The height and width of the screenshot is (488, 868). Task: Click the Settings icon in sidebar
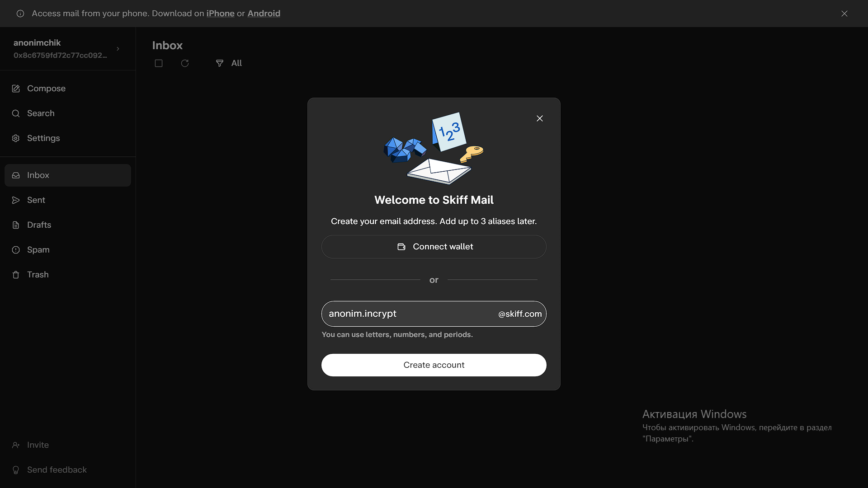(x=16, y=138)
